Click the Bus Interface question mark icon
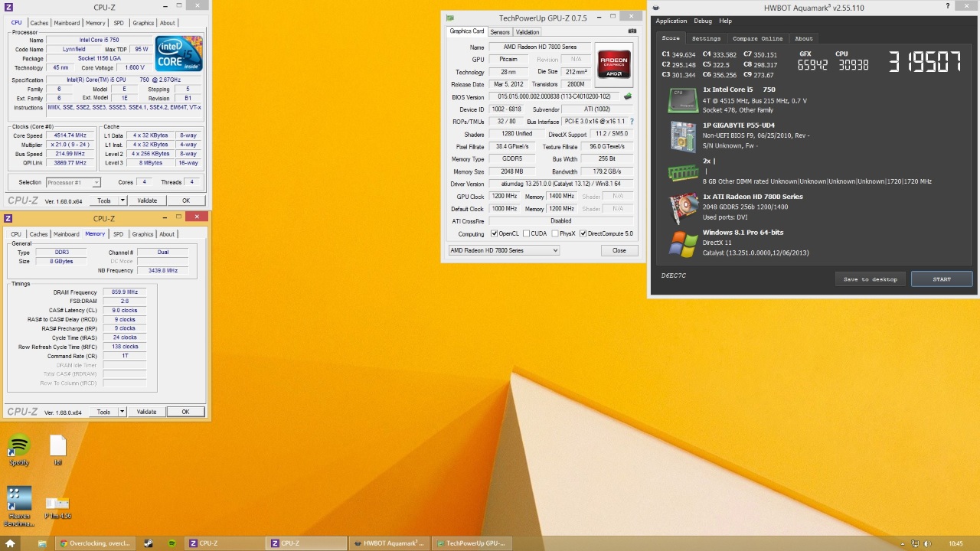Viewport: 980px width, 551px height. [632, 121]
